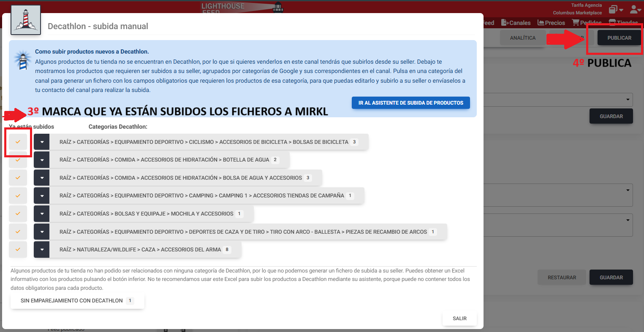The image size is (644, 332).
Task: Toggle uploaded check for Botella de Agua
Action: pyautogui.click(x=18, y=160)
